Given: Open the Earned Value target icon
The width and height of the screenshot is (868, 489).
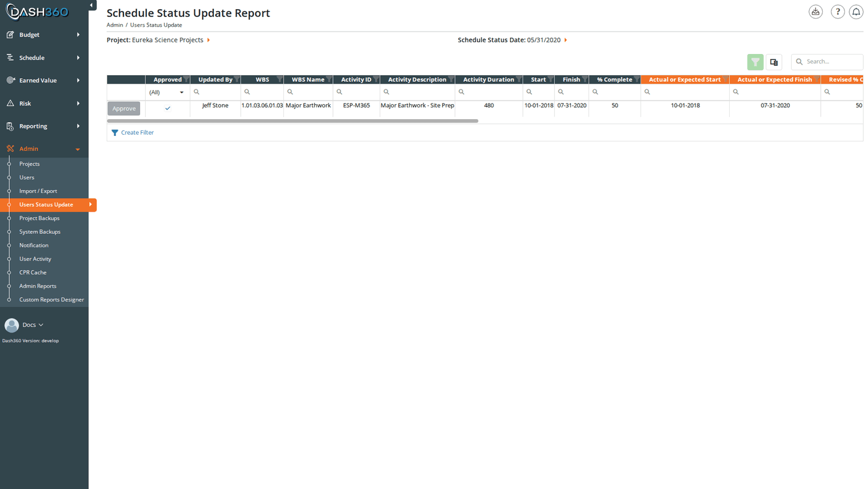Looking at the screenshot, I should pos(10,81).
